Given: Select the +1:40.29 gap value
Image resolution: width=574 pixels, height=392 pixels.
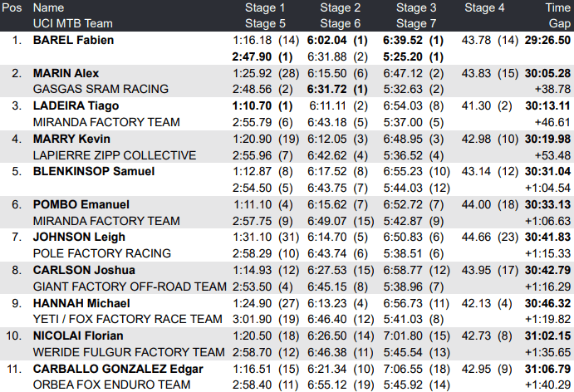Looking at the screenshot, I should (x=549, y=385).
